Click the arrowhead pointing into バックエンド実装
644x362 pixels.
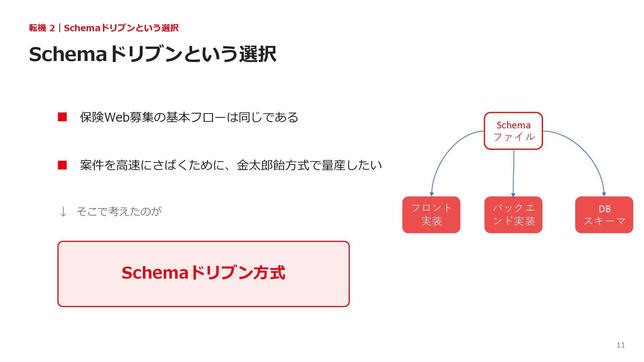(x=513, y=194)
